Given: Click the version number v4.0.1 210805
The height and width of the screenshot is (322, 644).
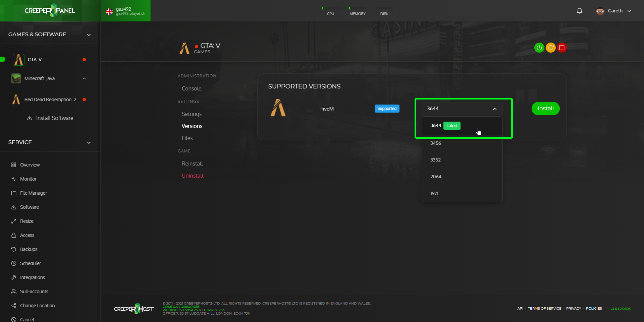Looking at the screenshot, I should pos(620,309).
